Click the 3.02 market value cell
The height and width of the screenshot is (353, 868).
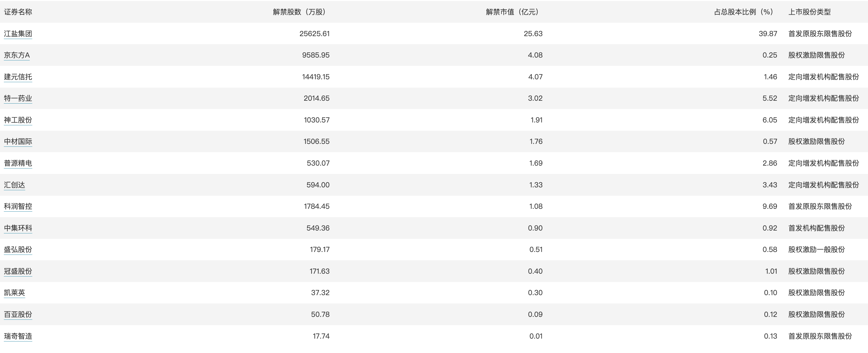[535, 98]
